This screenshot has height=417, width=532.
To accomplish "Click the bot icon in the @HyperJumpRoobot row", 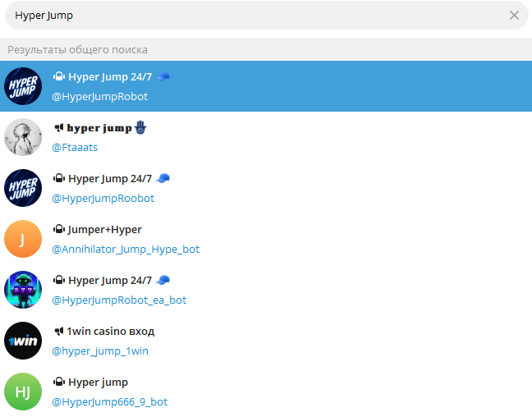I will click(58, 178).
